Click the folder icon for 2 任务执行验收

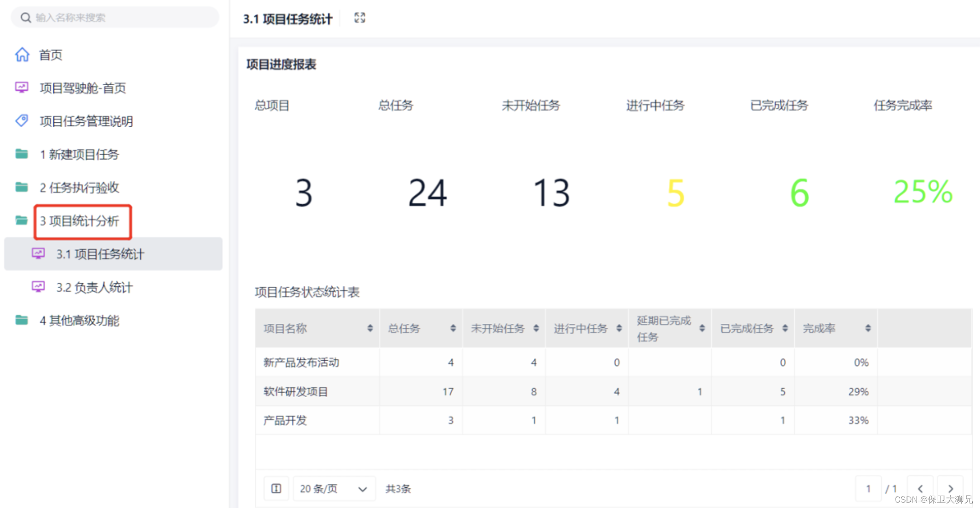coord(21,187)
